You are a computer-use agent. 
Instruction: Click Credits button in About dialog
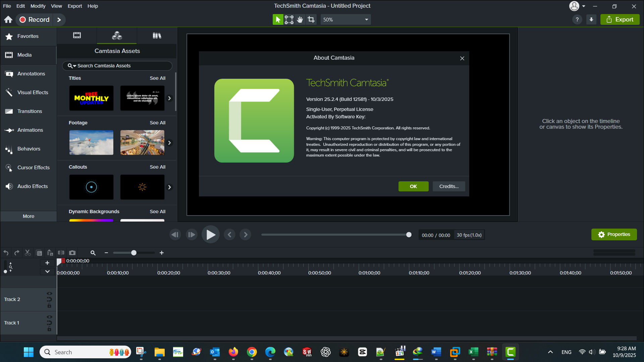point(448,186)
